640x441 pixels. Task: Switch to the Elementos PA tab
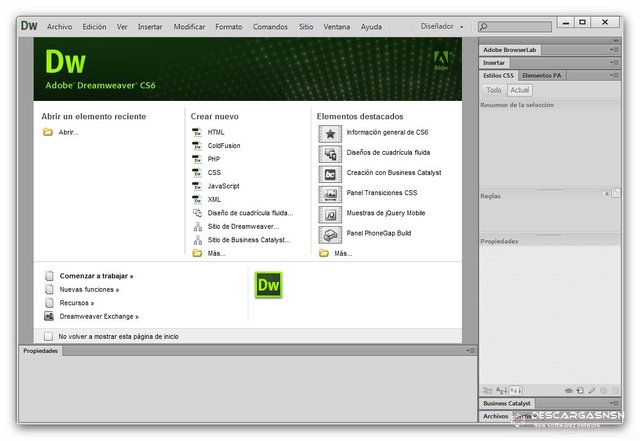click(542, 76)
